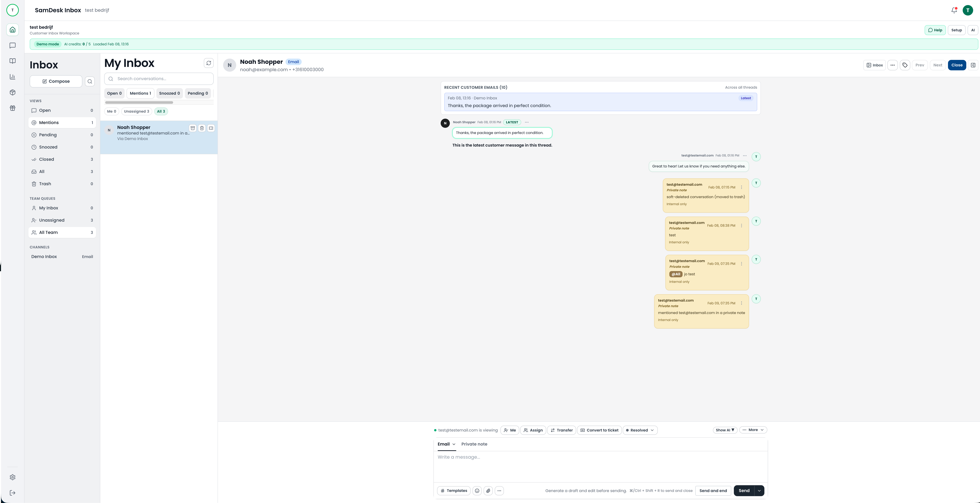Open the analytics sidebar panel
Screen dimensions: 980x503
click(x=13, y=76)
